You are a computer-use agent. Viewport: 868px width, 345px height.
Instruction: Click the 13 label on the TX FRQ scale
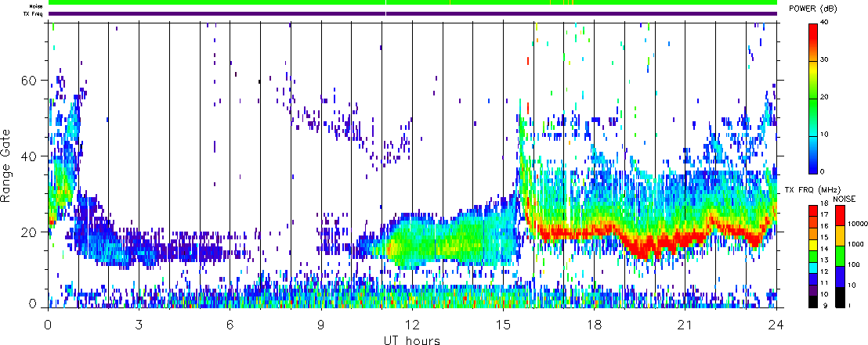click(x=825, y=260)
